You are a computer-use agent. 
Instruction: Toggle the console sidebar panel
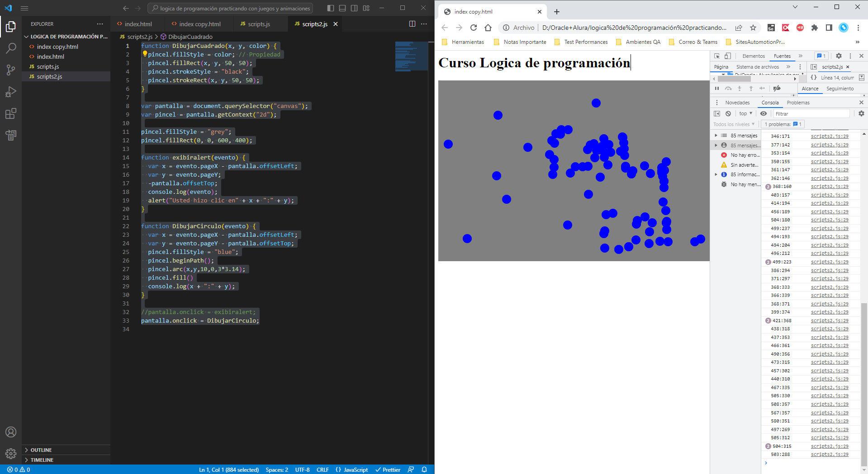point(717,113)
